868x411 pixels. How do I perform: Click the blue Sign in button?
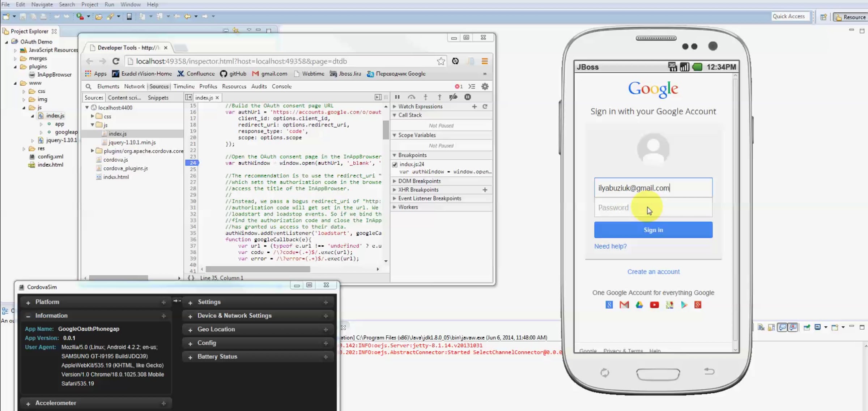click(653, 230)
